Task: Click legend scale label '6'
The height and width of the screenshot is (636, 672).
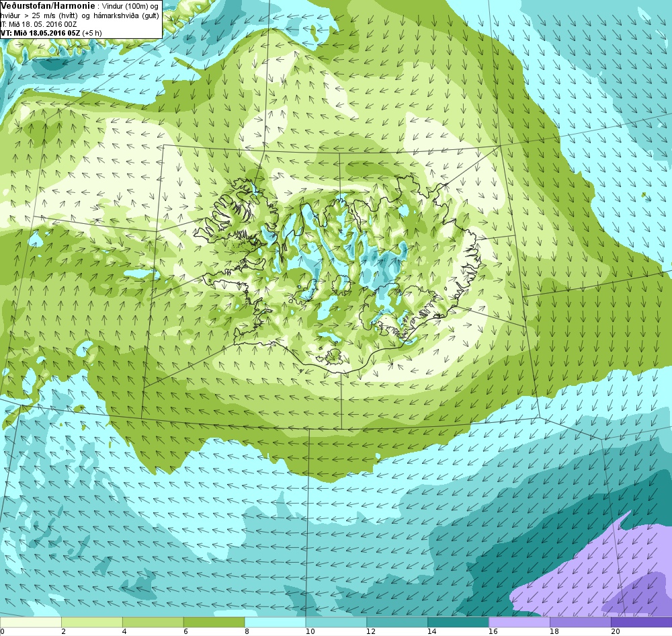Action: [185, 631]
